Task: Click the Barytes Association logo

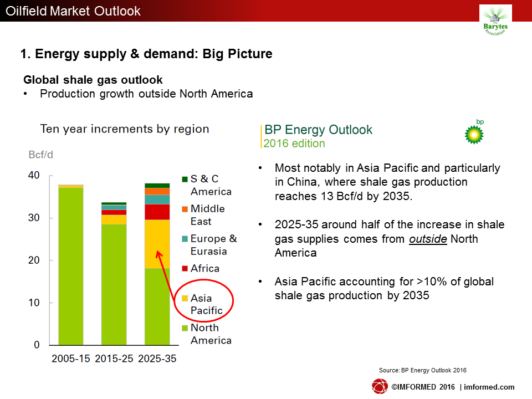Action: point(495,21)
